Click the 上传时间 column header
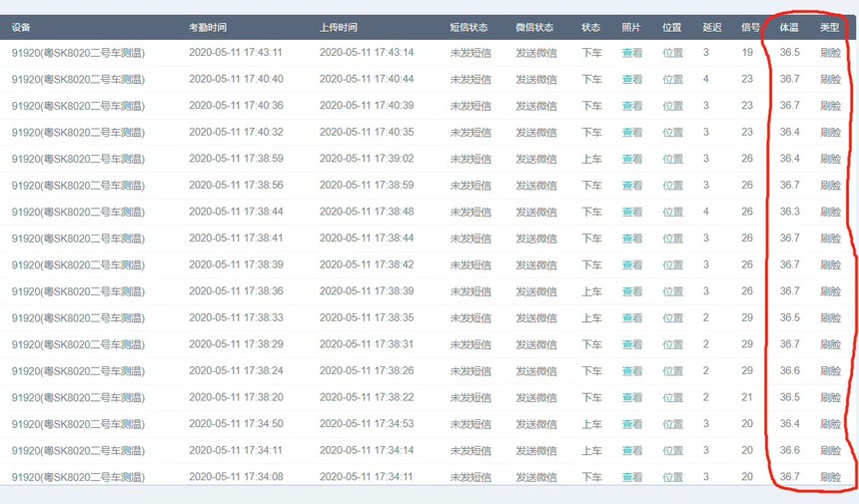The image size is (859, 504). pyautogui.click(x=338, y=27)
